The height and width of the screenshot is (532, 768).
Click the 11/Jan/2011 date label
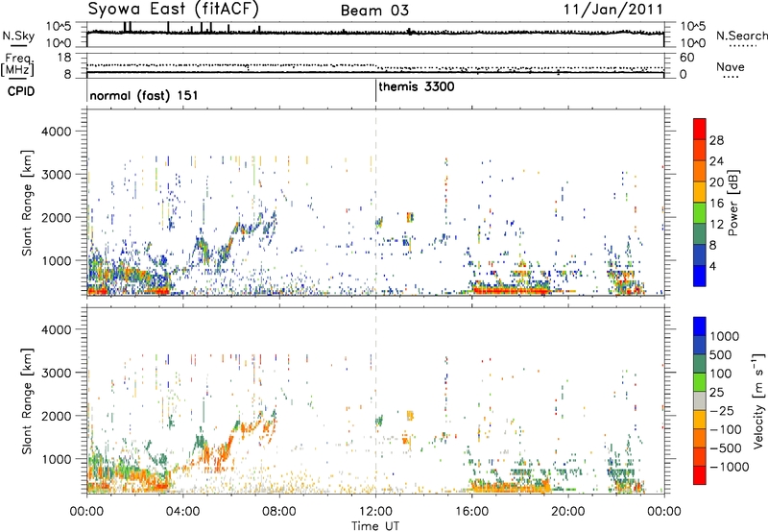click(612, 9)
